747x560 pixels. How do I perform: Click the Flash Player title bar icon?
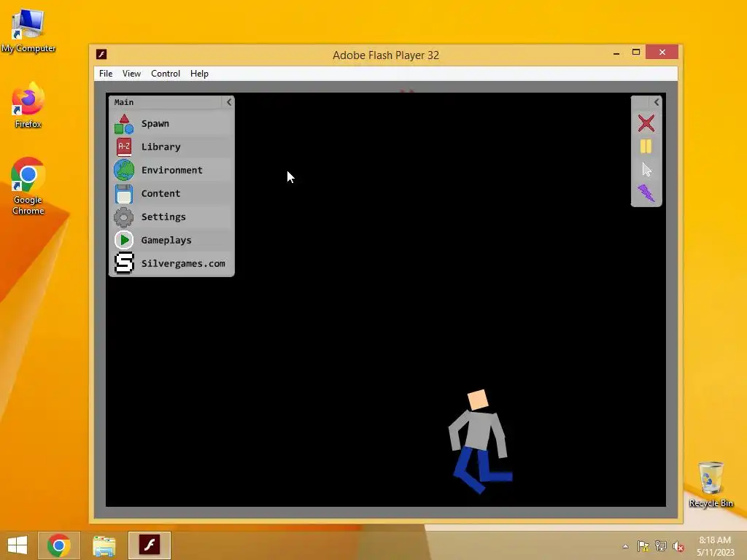pos(101,54)
